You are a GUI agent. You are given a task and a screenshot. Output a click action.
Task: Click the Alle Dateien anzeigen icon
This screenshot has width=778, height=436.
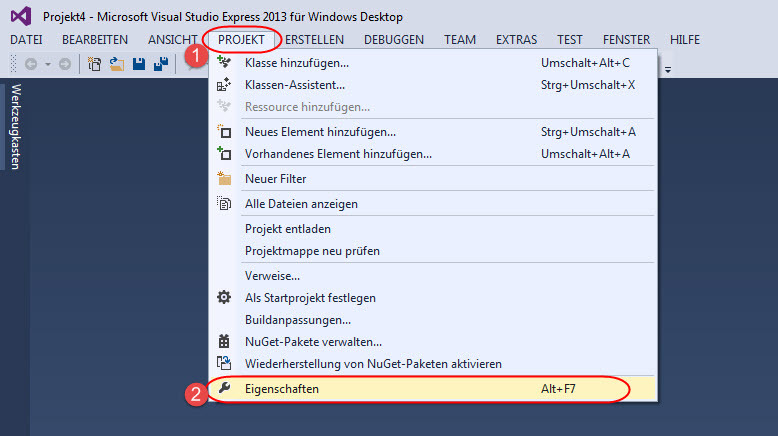click(224, 203)
